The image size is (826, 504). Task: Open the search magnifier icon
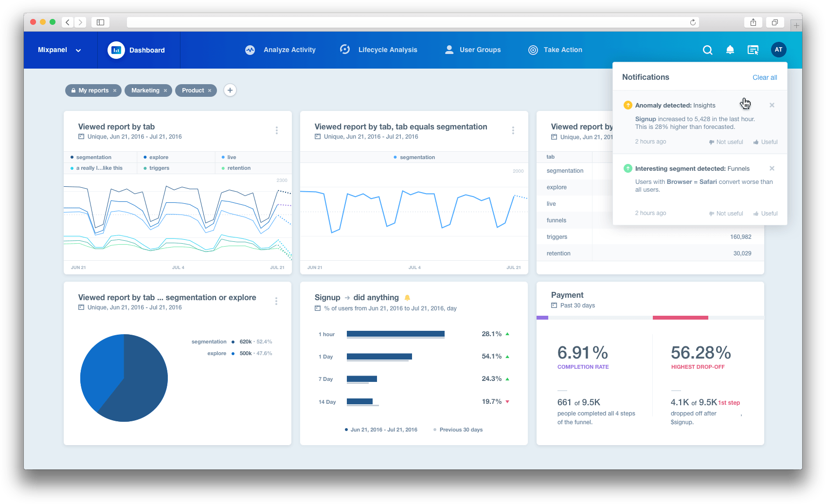tap(707, 50)
